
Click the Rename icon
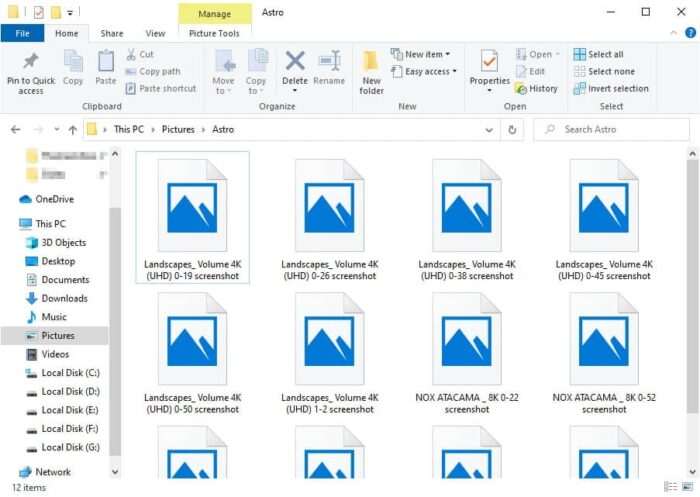[329, 61]
